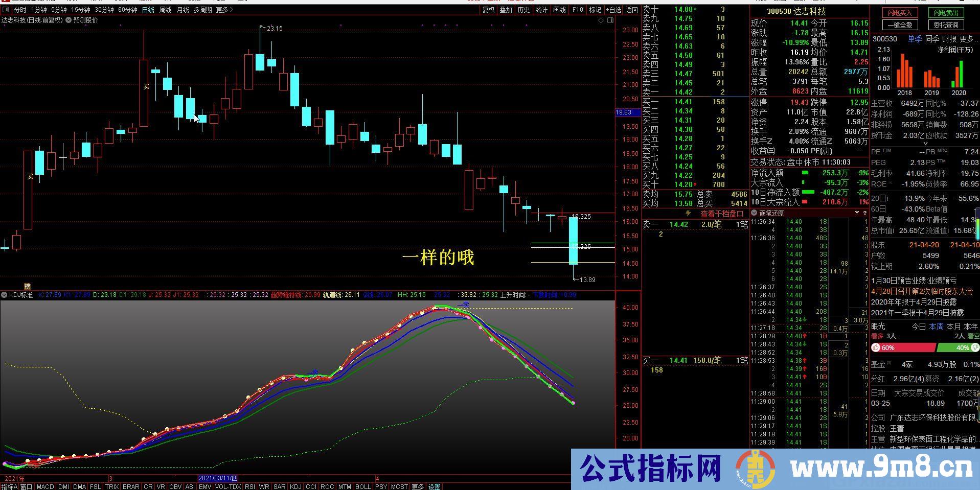Expand the KDJ标准 indicator dropdown
The image size is (980, 490).
4,295
